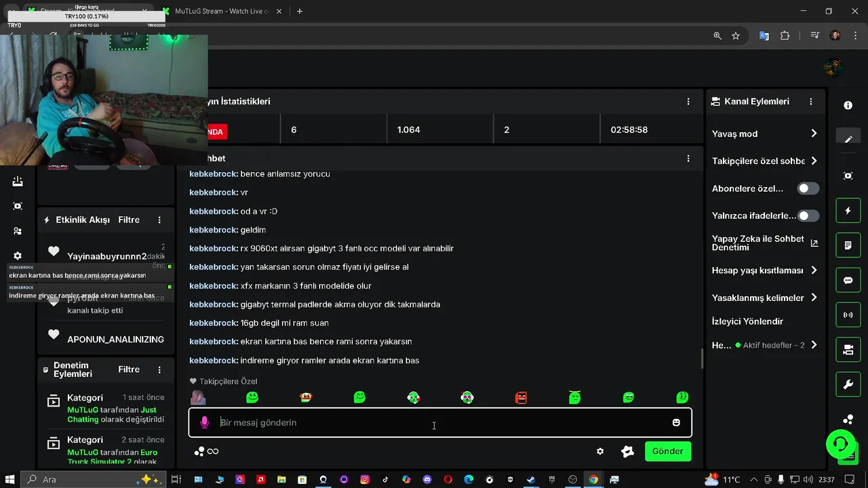This screenshot has height=488, width=868.
Task: Open Etkinlik Akışı three-dot menu
Action: (159, 220)
